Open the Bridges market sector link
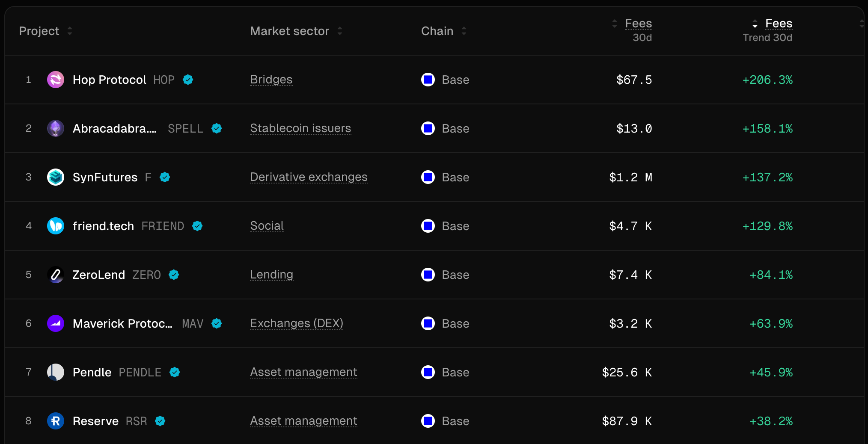The height and width of the screenshot is (444, 868). 271,80
